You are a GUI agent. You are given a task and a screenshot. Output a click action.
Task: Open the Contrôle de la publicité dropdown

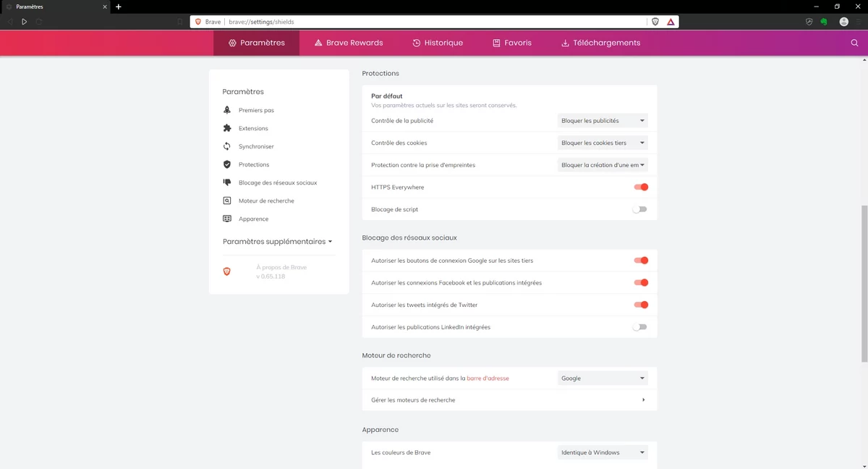[603, 121]
